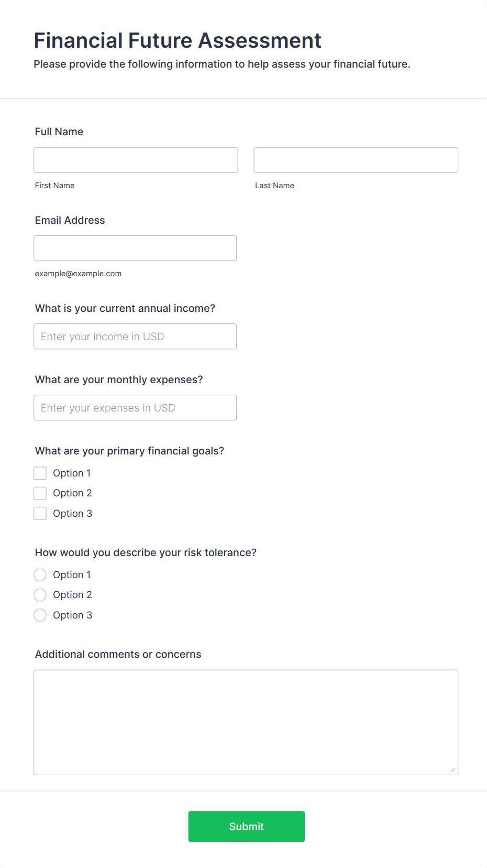Enable Option 3 financial goals checkbox

click(40, 514)
